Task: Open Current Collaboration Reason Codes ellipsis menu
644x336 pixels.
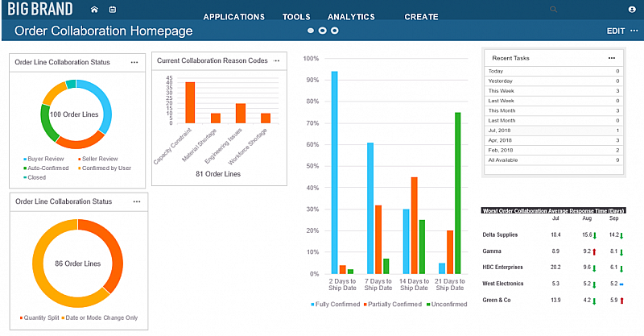Action: (x=276, y=60)
